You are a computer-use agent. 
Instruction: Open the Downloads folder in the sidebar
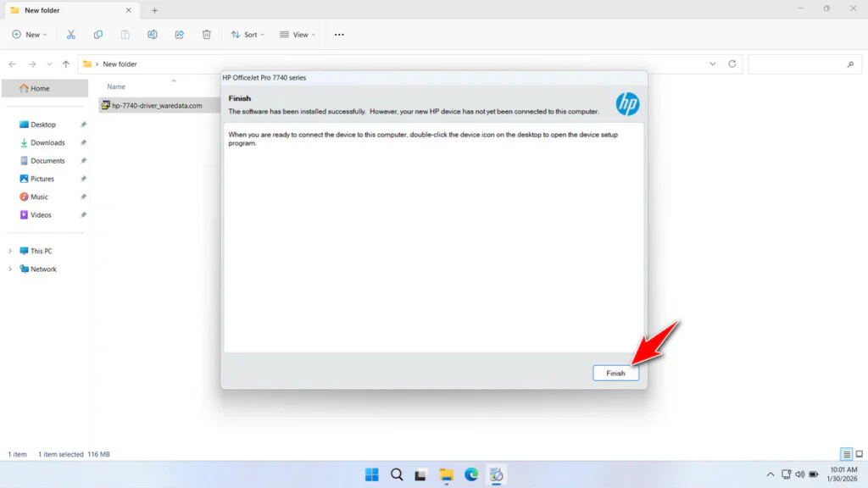(48, 142)
